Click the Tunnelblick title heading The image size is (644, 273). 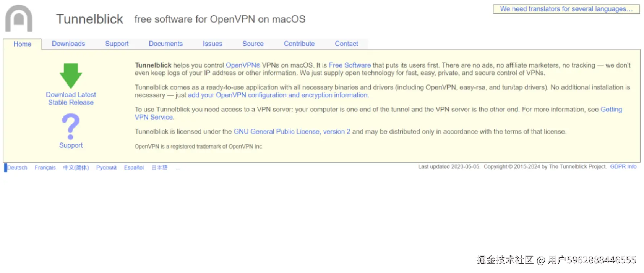[89, 19]
